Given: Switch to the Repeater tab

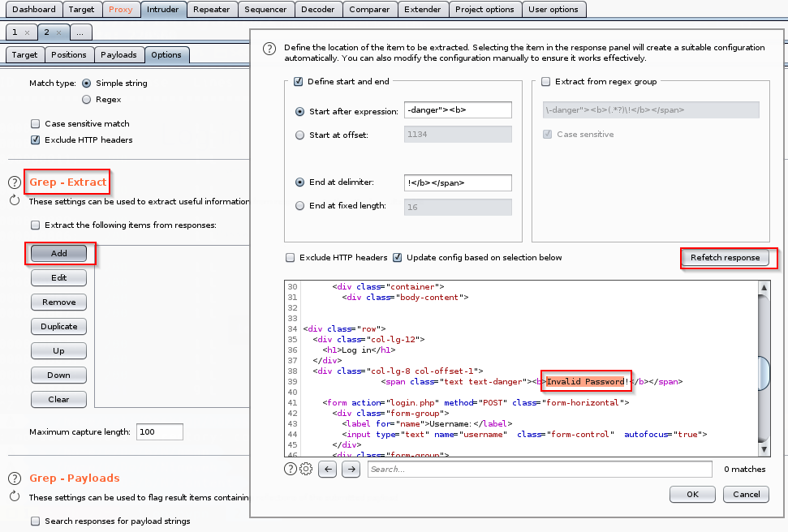Looking at the screenshot, I should pyautogui.click(x=213, y=10).
